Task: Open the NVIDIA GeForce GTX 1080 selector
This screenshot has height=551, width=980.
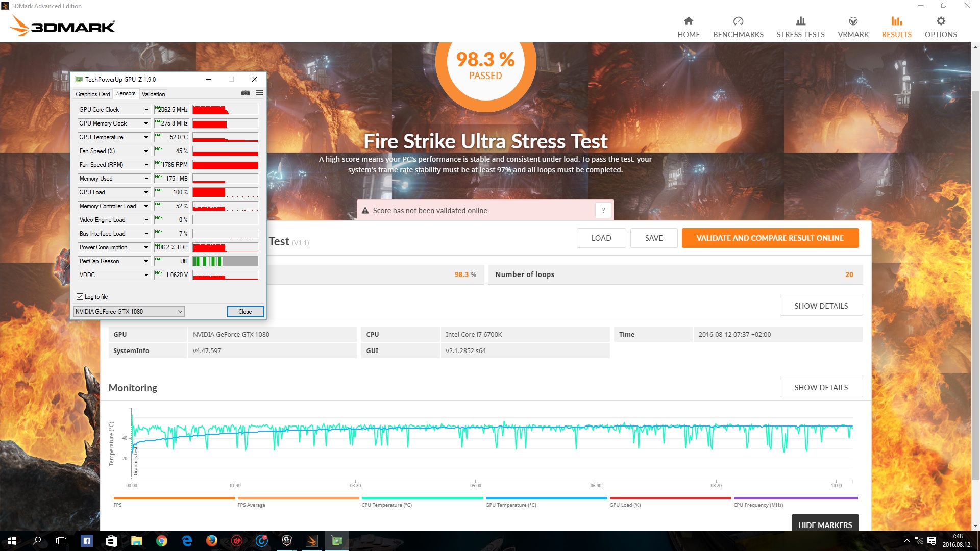Action: [x=129, y=312]
